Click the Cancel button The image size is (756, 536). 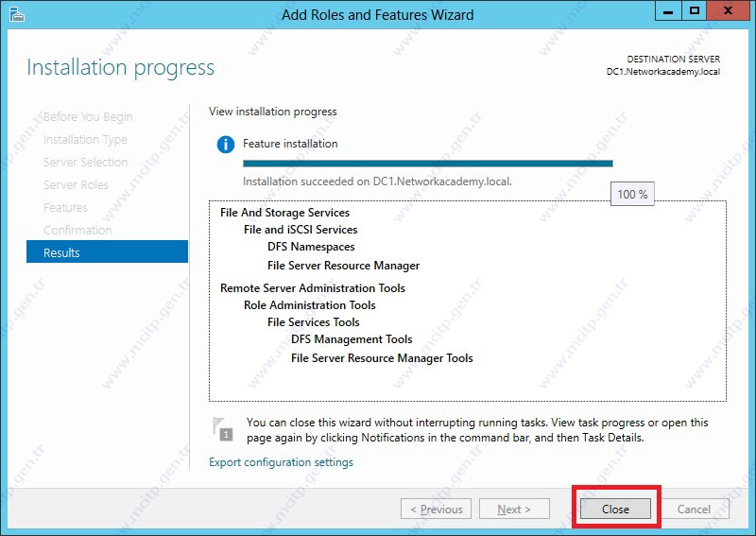point(694,509)
